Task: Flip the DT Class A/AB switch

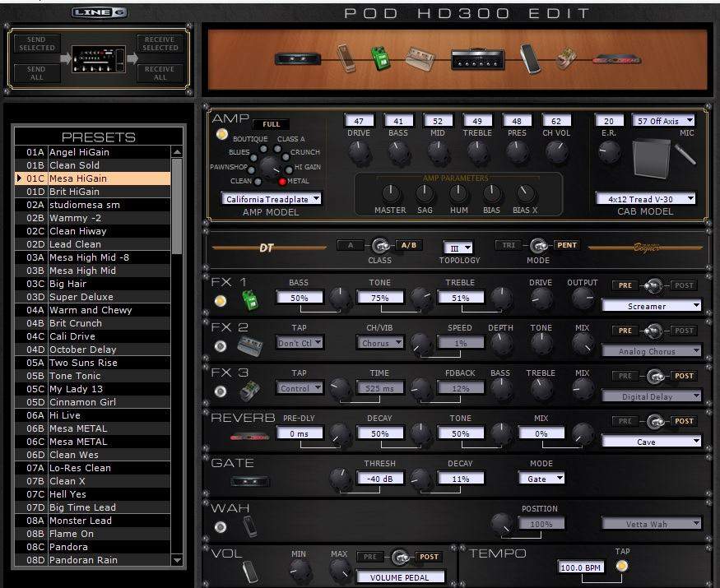Action: coord(381,245)
